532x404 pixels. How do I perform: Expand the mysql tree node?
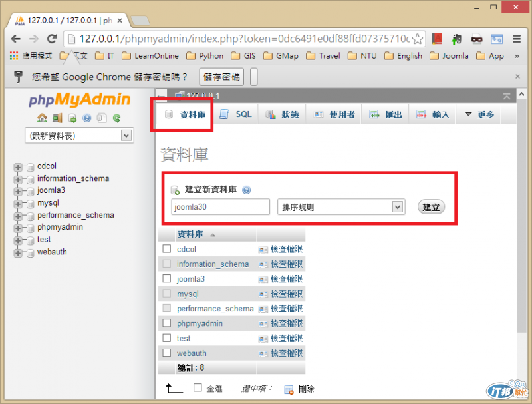point(18,204)
